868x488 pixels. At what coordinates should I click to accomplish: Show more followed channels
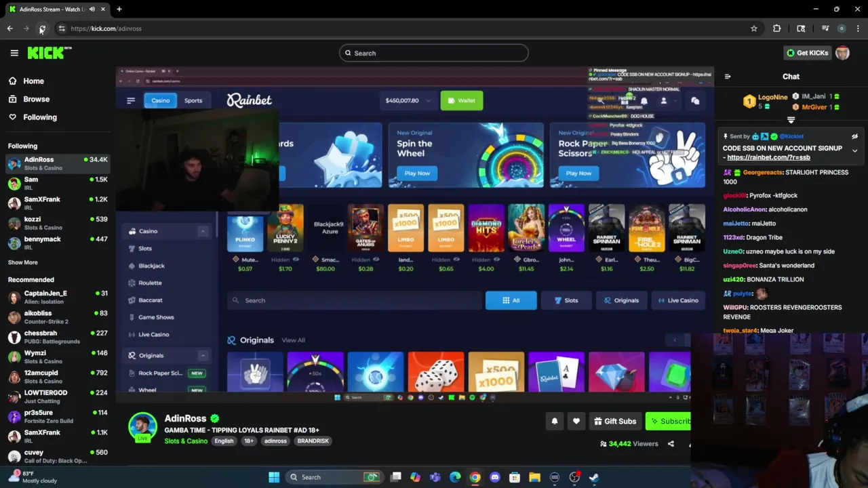(23, 262)
